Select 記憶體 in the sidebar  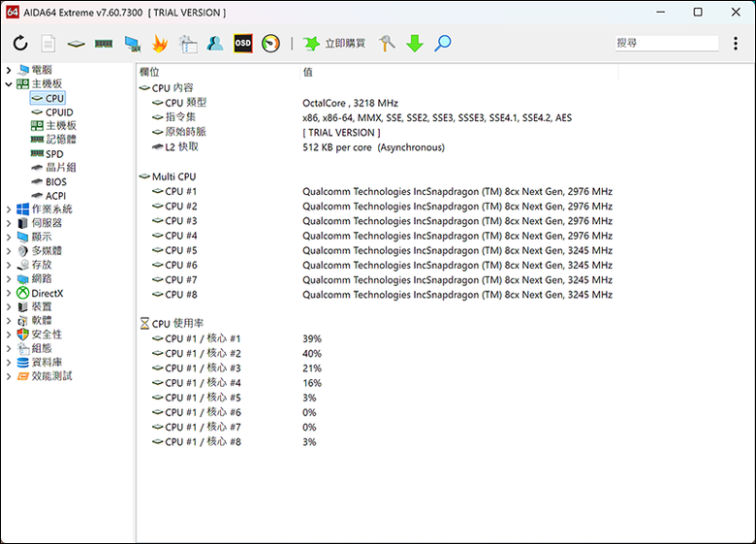(53, 140)
